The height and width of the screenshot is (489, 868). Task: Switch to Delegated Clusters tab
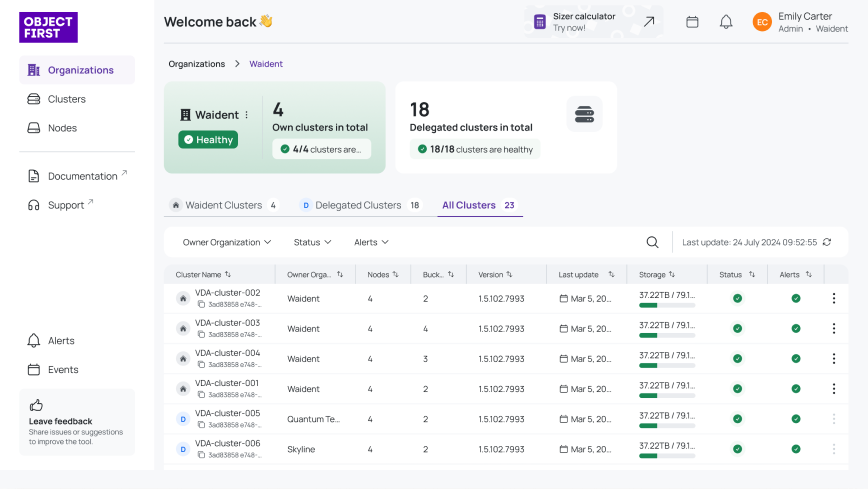coord(360,205)
